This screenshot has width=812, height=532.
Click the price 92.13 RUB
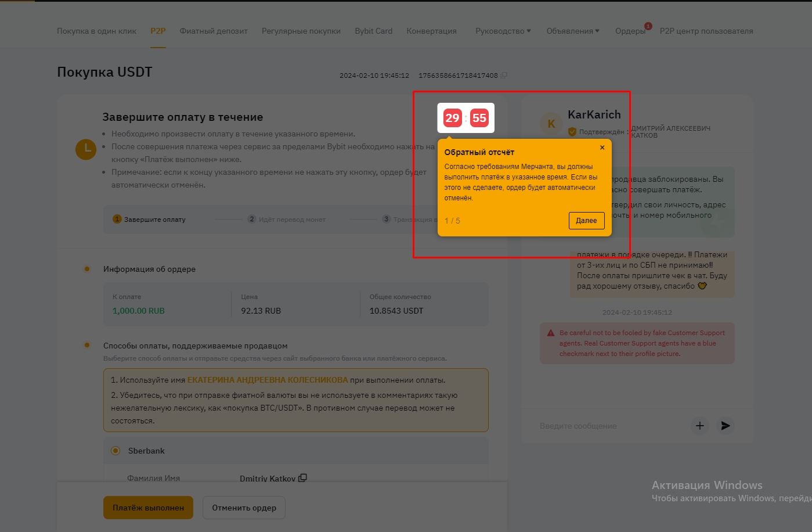click(x=261, y=311)
